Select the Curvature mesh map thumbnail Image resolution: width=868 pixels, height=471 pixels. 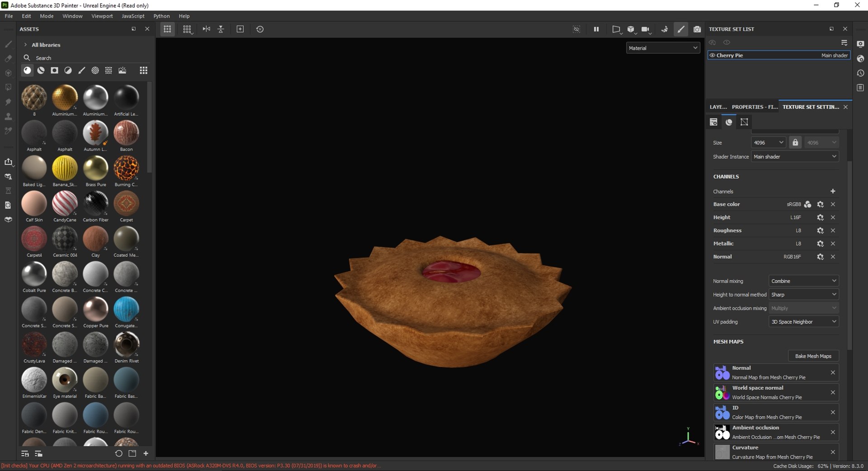722,452
